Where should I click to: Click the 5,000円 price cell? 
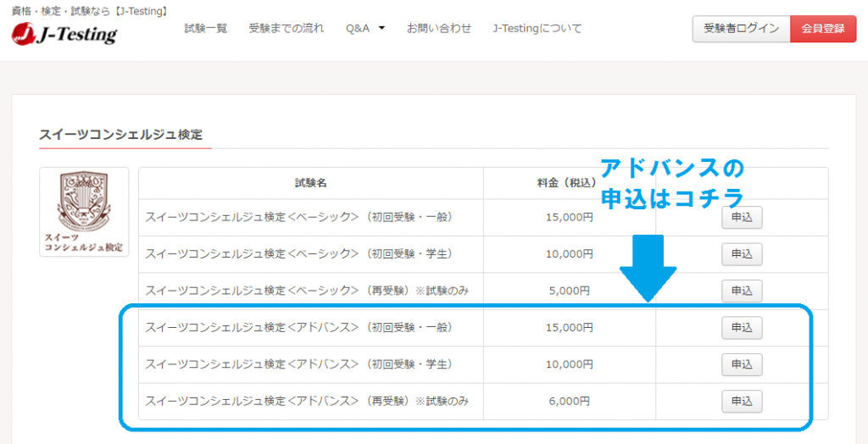[x=570, y=291]
